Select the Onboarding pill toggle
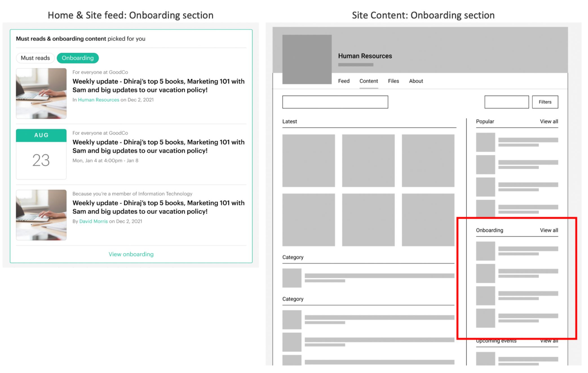This screenshot has width=588, height=373. (x=78, y=58)
